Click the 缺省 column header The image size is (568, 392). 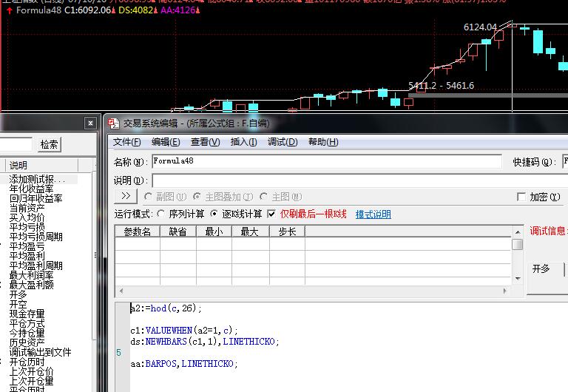click(177, 232)
